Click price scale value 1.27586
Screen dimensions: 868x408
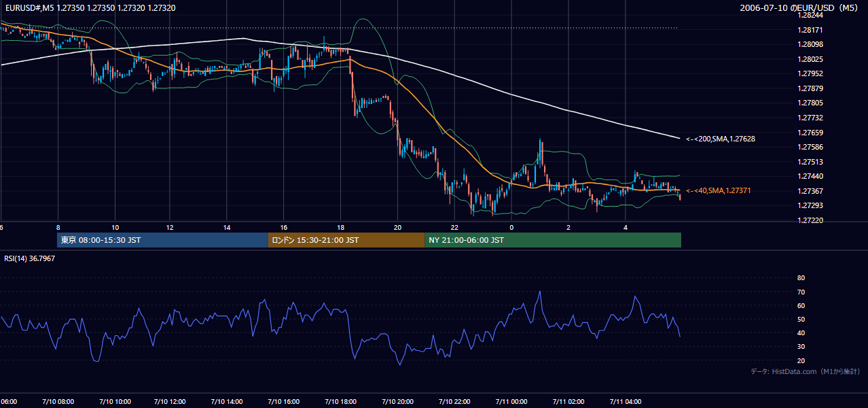click(810, 147)
